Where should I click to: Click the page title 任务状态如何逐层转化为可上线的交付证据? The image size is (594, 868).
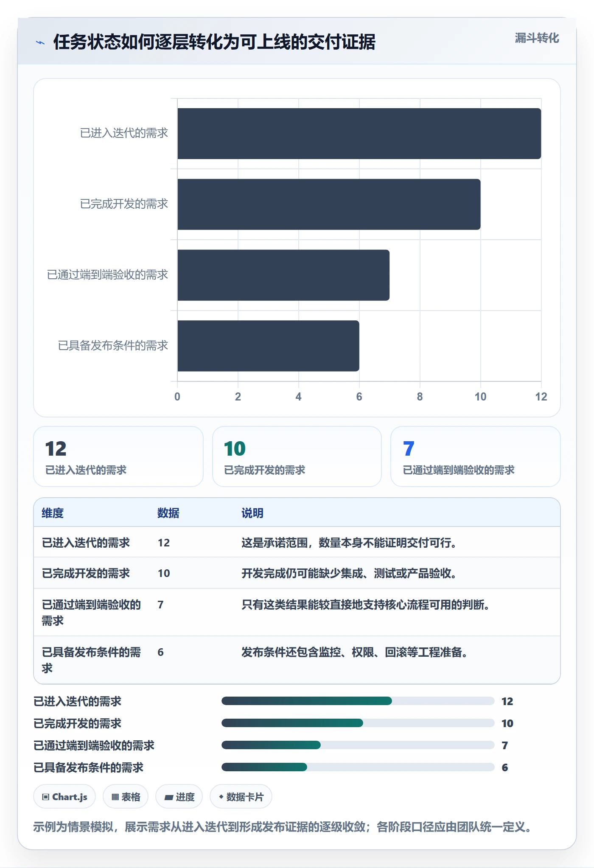pyautogui.click(x=214, y=42)
